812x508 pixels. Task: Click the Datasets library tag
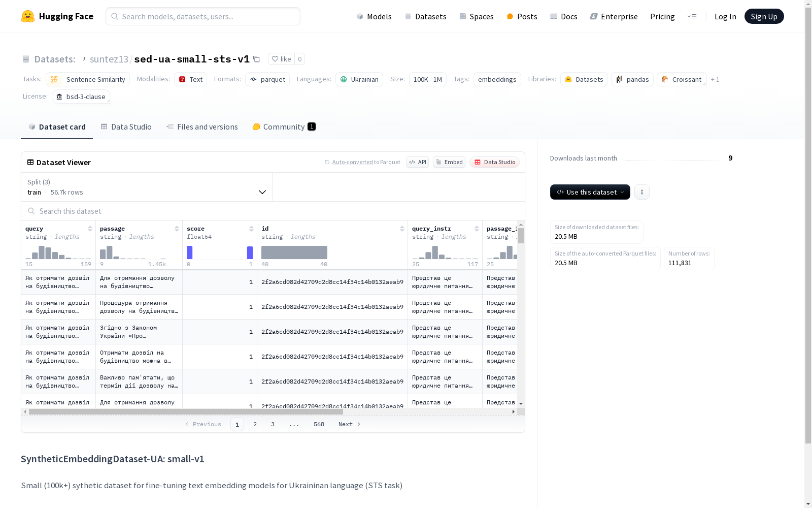(x=584, y=79)
